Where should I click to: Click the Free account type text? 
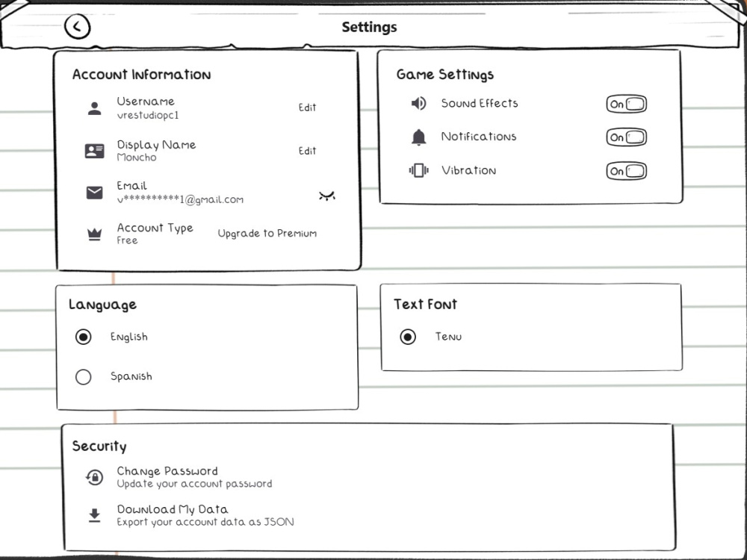(127, 240)
